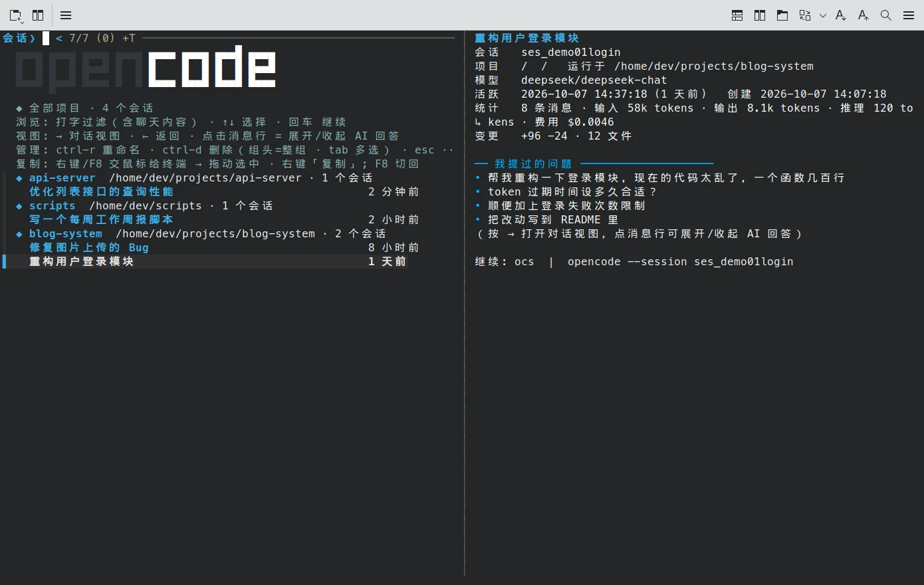Click question 帮我重构一下登录模块
This screenshot has height=585, width=924.
click(x=666, y=177)
